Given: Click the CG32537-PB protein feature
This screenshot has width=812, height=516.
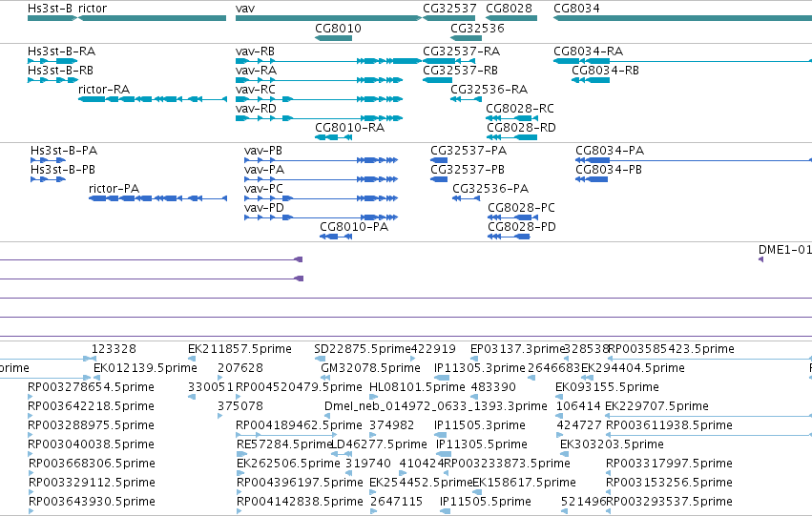Looking at the screenshot, I should pos(439,179).
